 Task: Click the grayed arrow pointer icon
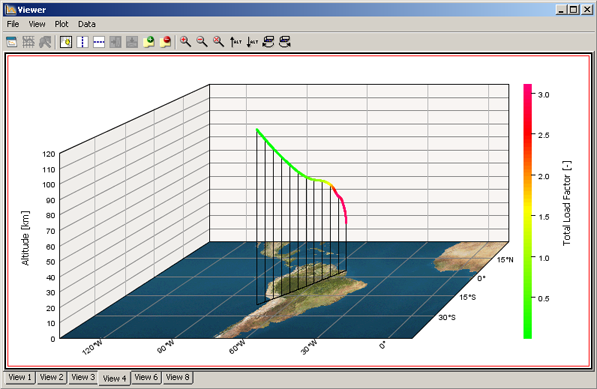45,42
